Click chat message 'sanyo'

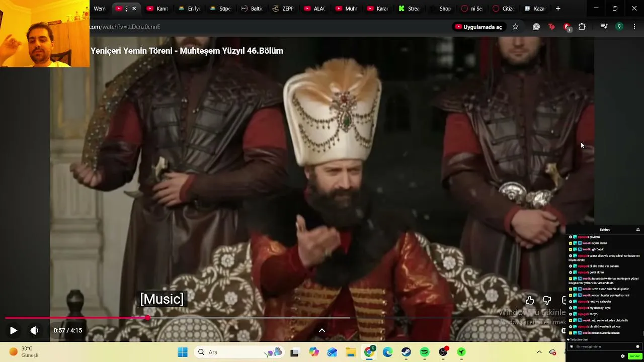[x=593, y=314]
